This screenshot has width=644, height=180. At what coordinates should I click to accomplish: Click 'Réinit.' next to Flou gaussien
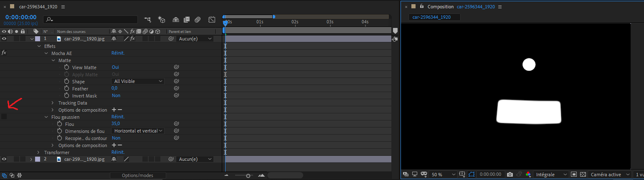pos(118,117)
